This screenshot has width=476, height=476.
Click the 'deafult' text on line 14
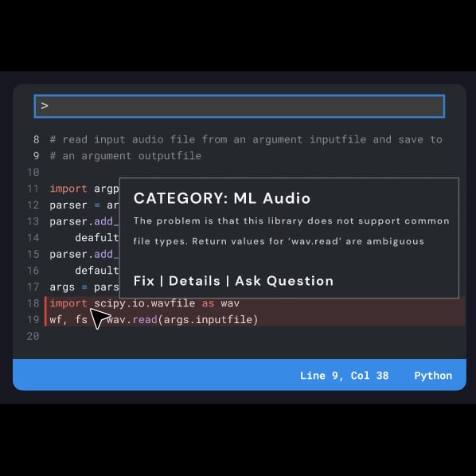coord(97,238)
